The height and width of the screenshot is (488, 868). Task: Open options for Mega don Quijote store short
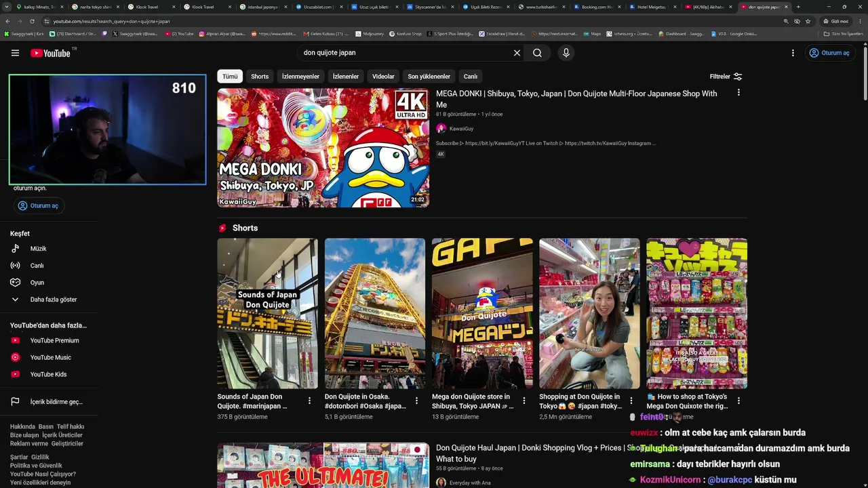(x=524, y=401)
